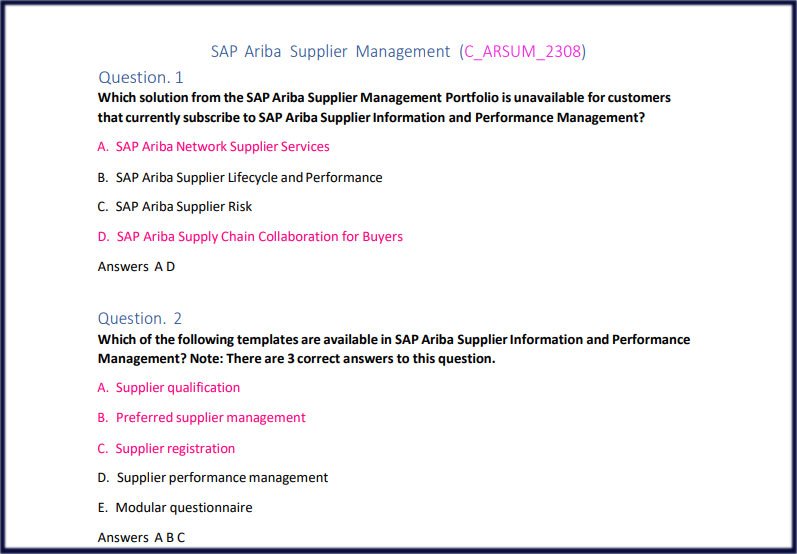Click the word unavailable in Question 1
This screenshot has height=554, width=797.
(550, 98)
